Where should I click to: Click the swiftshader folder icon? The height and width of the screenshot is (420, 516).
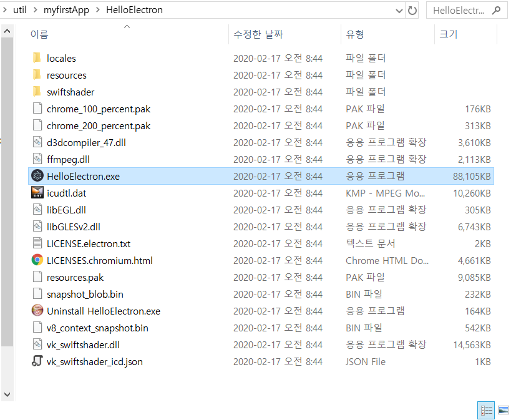tap(37, 92)
